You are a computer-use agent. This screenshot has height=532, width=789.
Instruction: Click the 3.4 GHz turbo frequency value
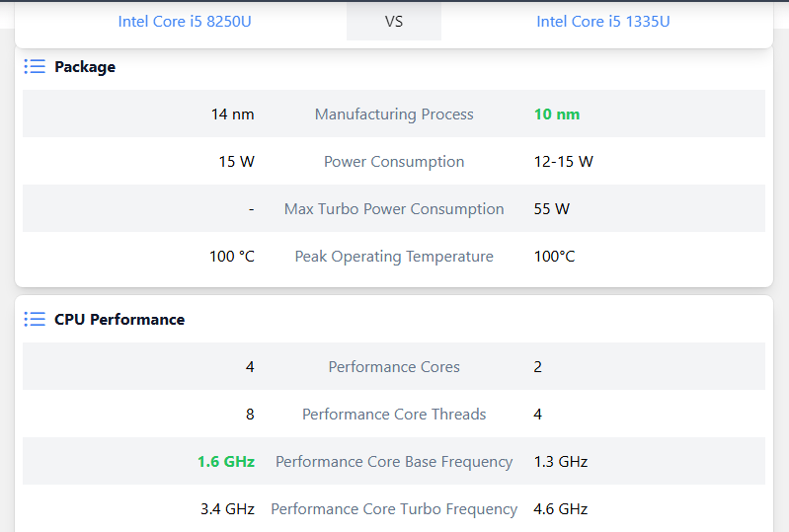[227, 509]
